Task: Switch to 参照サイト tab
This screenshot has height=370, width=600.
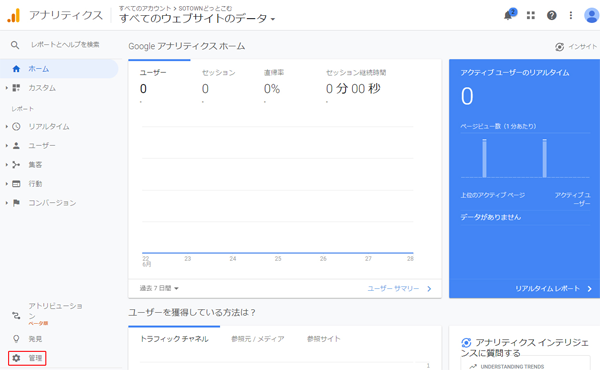Action: (323, 339)
